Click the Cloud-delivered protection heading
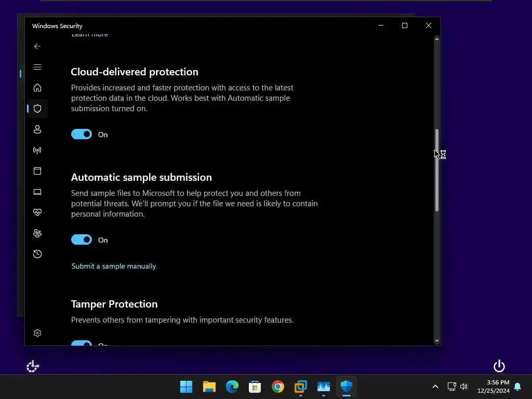The height and width of the screenshot is (399, 532). pyautogui.click(x=135, y=72)
